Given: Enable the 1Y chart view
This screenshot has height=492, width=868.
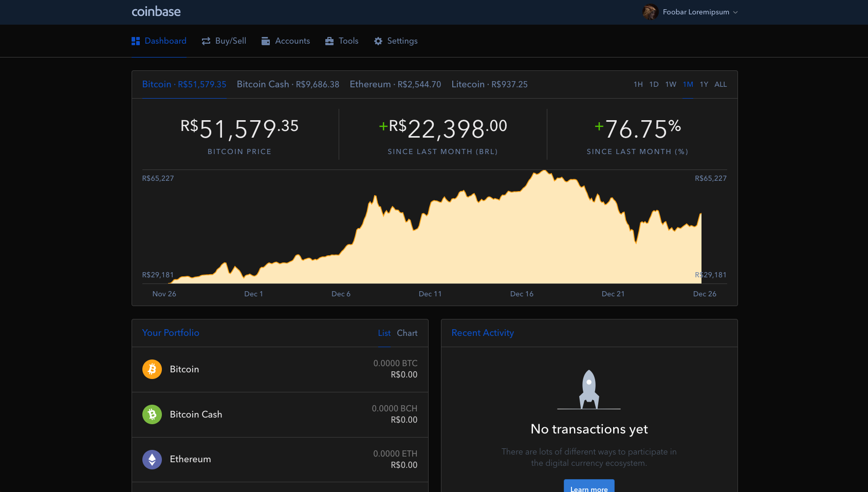Looking at the screenshot, I should point(704,84).
